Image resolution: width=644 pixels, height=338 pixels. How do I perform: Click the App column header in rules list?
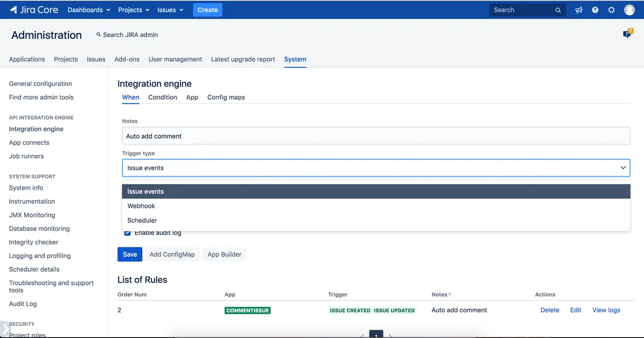click(230, 294)
